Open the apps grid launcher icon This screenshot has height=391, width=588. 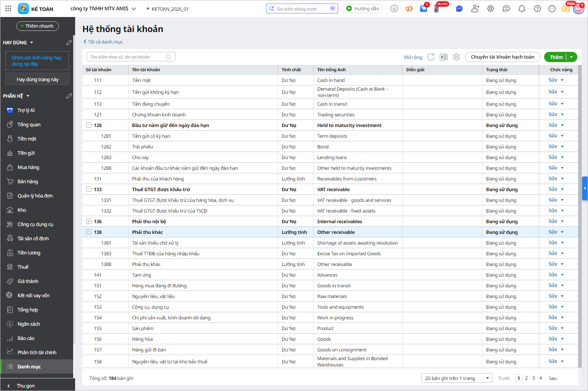click(x=8, y=9)
